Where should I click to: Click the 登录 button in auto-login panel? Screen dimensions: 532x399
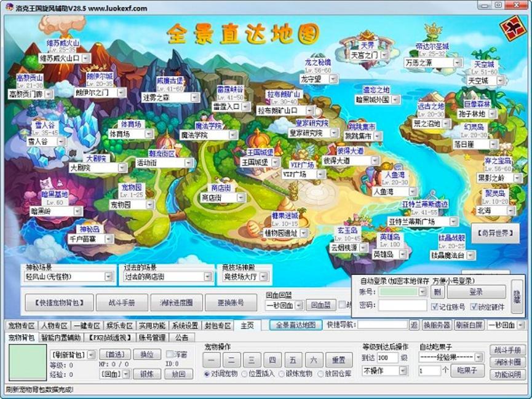pyautogui.click(x=477, y=292)
